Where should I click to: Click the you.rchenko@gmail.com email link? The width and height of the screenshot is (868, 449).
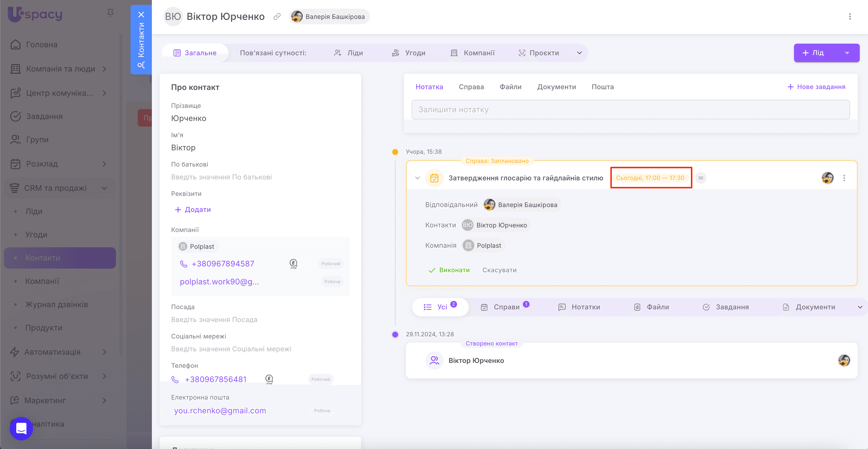[x=220, y=411]
